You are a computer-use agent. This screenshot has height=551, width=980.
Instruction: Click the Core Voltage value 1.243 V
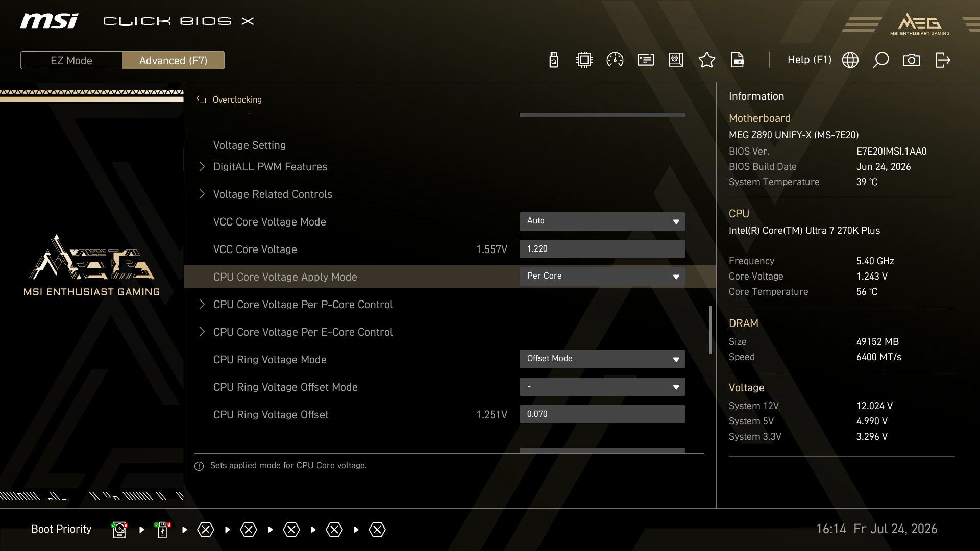[x=872, y=277]
